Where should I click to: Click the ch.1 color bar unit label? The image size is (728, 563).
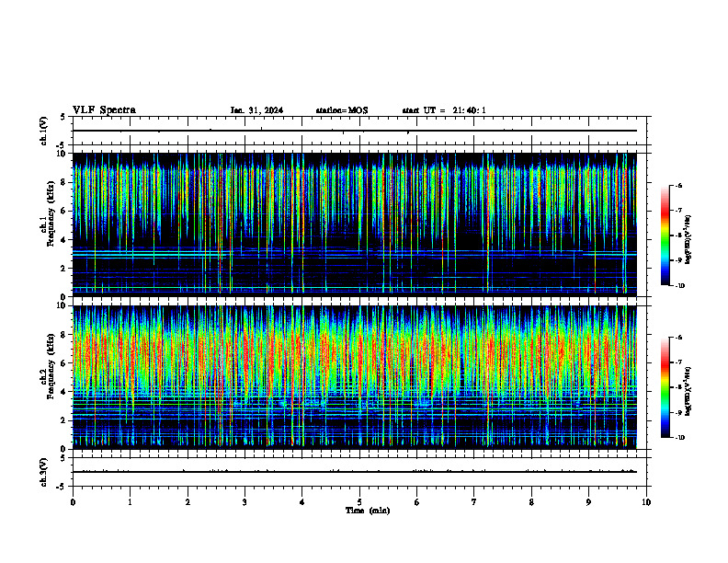(x=688, y=239)
